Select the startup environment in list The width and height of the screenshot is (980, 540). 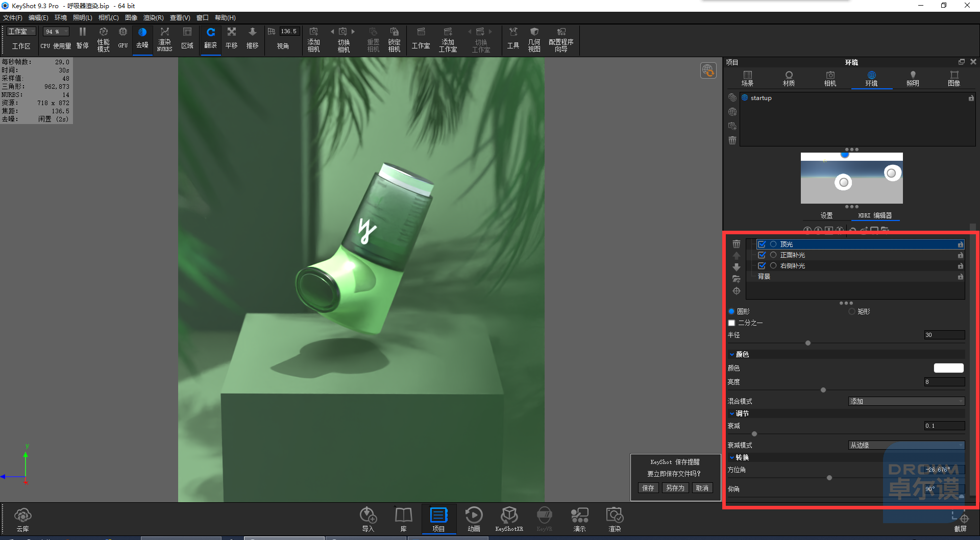click(x=857, y=98)
